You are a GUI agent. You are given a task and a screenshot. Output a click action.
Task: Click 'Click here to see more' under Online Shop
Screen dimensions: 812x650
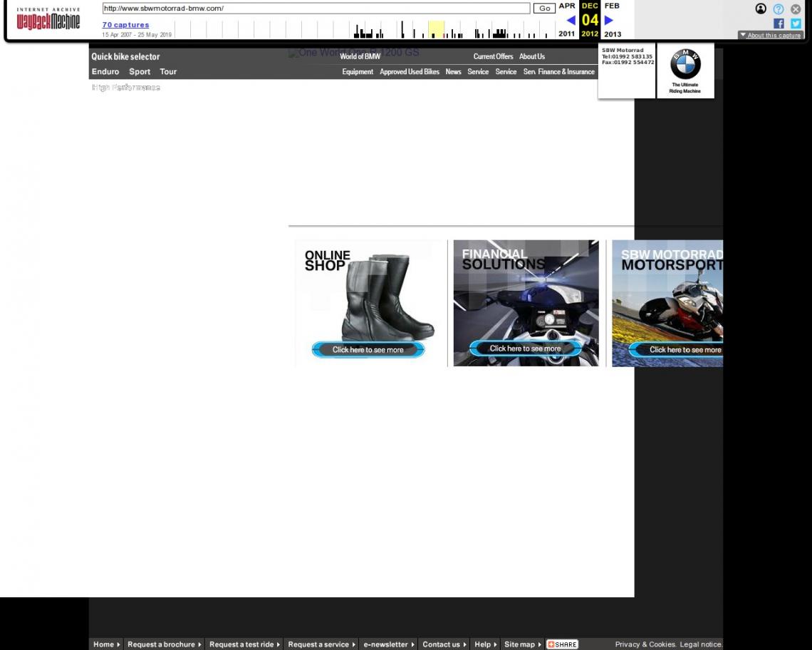coord(368,350)
